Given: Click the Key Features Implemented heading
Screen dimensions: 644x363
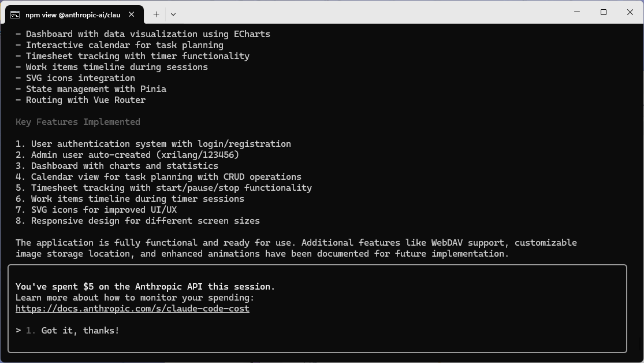Looking at the screenshot, I should coord(77,122).
